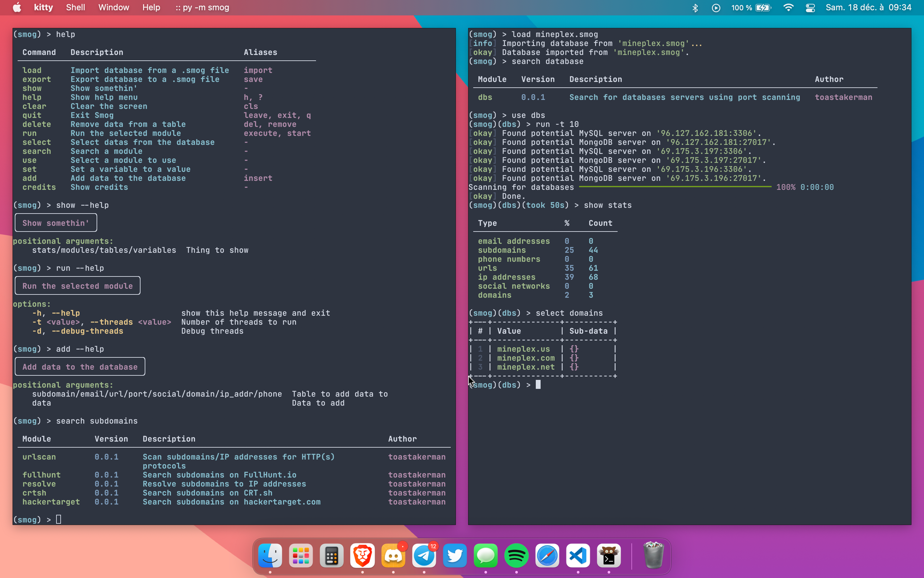
Task: Click the 'hackertarget' module name
Action: (51, 502)
